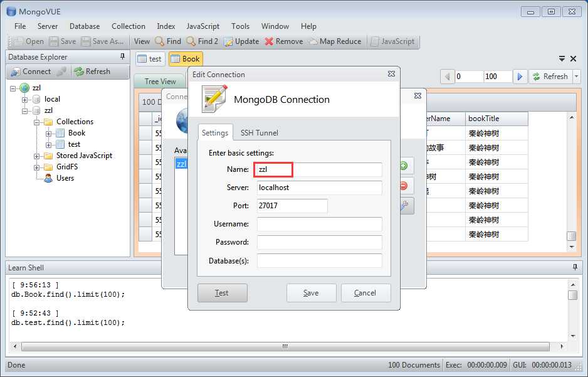Screen dimensions: 588x377
Task: Click the Find magnifier tool
Action: pos(168,41)
